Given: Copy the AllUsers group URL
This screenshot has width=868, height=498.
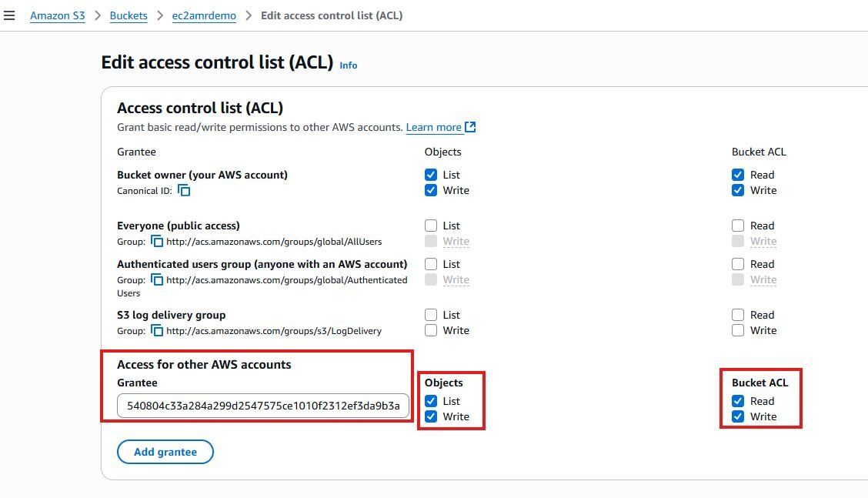Looking at the screenshot, I should pyautogui.click(x=157, y=241).
